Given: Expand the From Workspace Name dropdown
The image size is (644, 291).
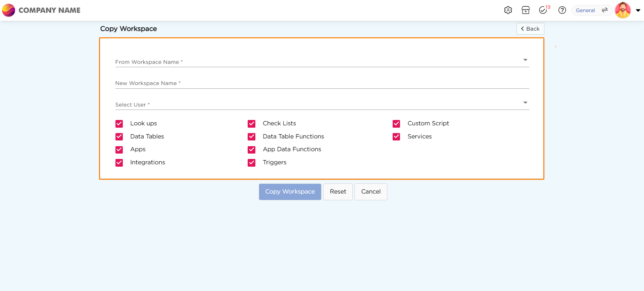Looking at the screenshot, I should (x=525, y=60).
